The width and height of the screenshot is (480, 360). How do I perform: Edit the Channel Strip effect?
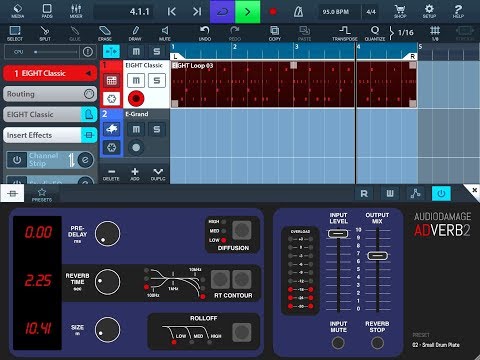tap(85, 160)
